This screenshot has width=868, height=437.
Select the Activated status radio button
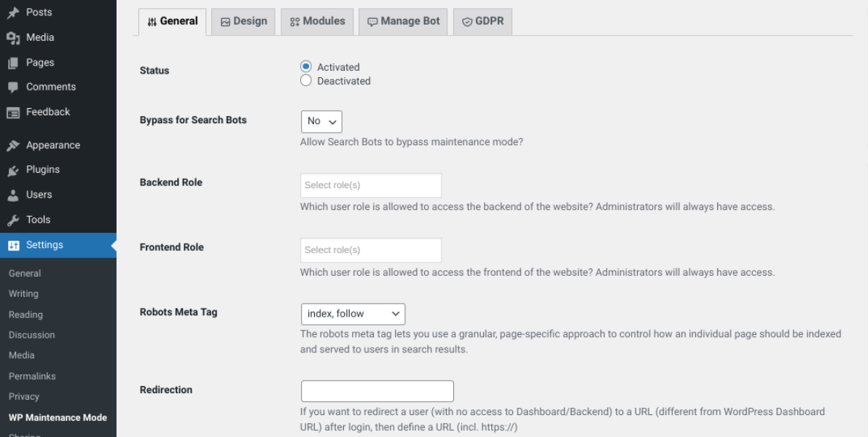click(305, 66)
